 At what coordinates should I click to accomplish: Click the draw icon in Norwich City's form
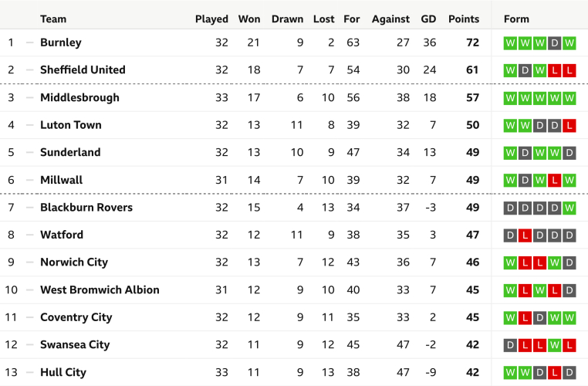[x=569, y=262]
